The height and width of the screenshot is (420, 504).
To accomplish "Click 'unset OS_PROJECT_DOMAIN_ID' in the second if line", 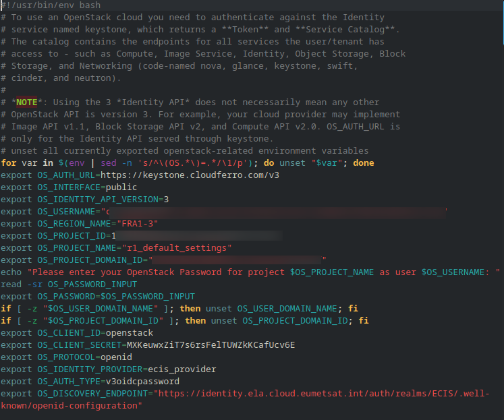I will click(279, 321).
